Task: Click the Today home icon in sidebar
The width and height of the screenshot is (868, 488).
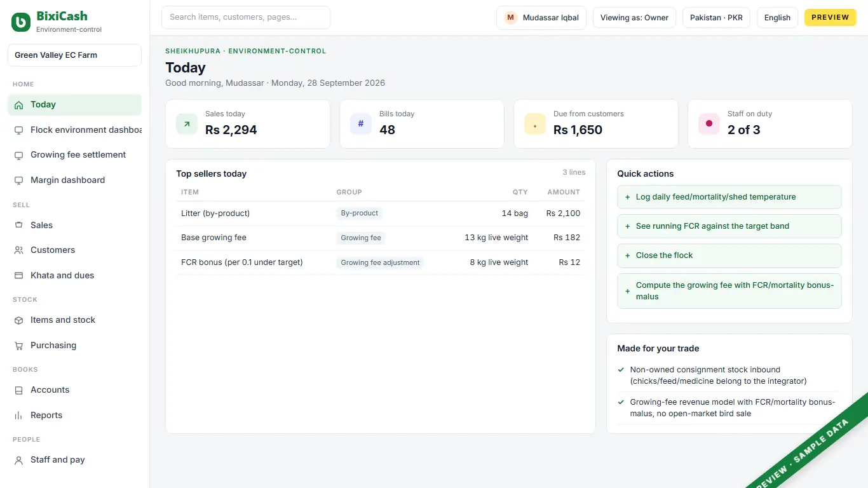Action: [18, 105]
